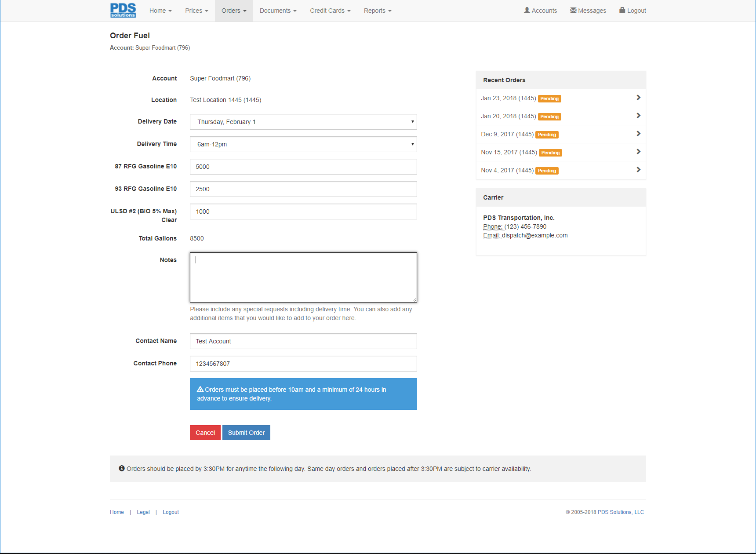The image size is (756, 554).
Task: Open Jan 20, 2018 order chevron
Action: [x=638, y=116]
